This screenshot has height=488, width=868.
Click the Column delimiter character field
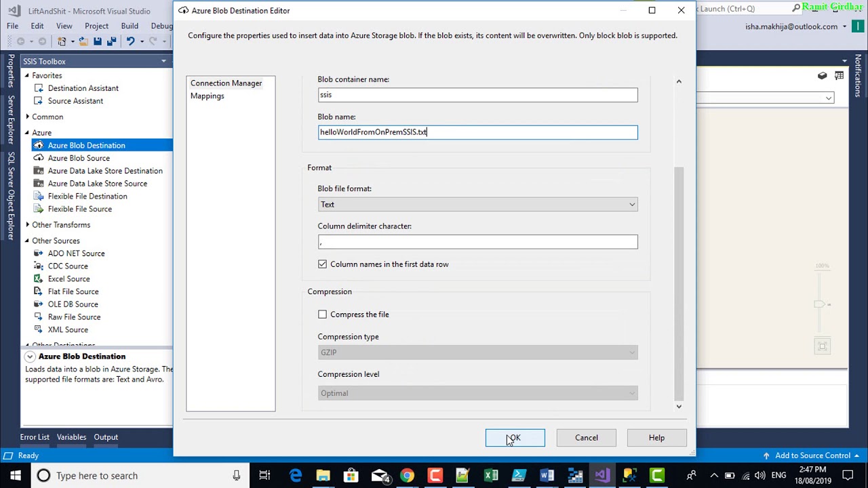coord(477,242)
